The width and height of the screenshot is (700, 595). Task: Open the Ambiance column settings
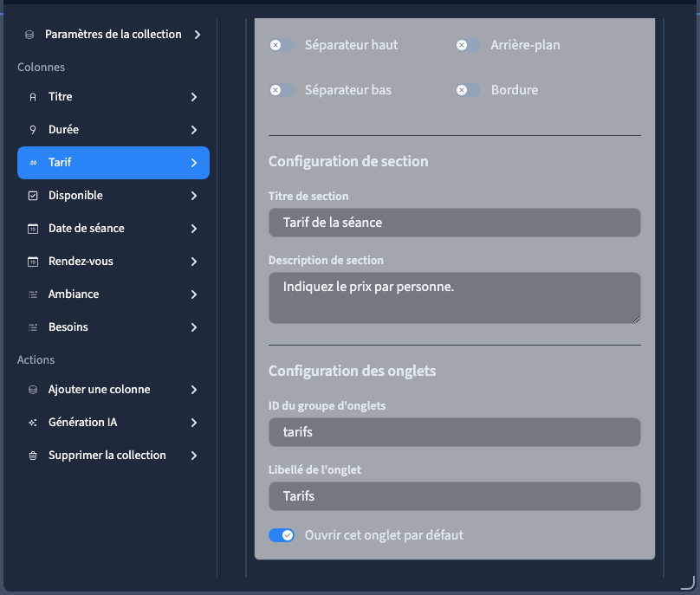(113, 294)
